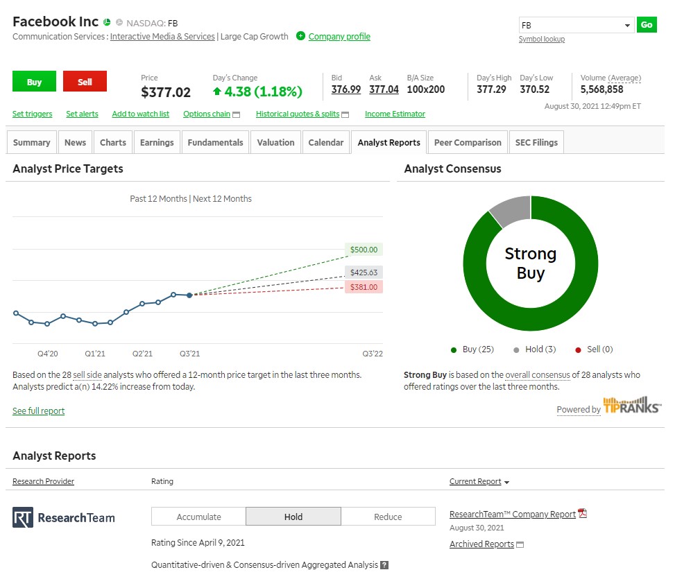Open the Options chain link
This screenshot has width=700, height=588.
click(207, 114)
